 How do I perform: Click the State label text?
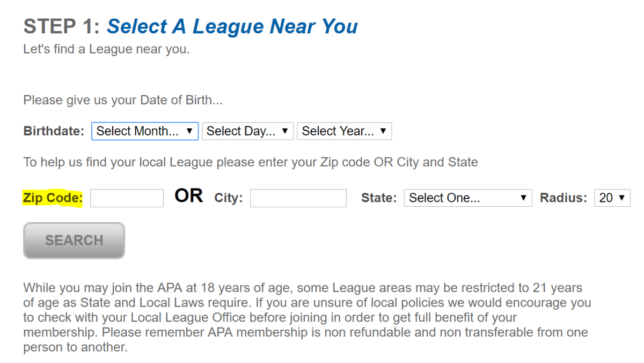point(379,198)
